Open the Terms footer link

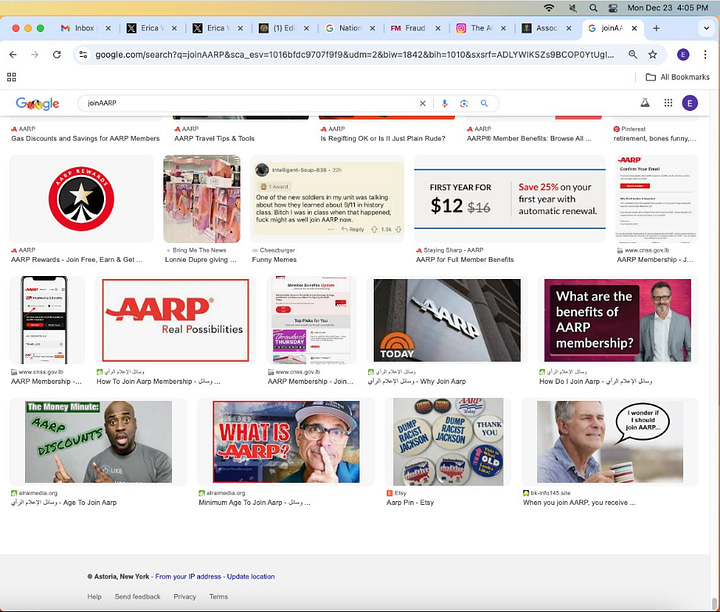(x=218, y=596)
